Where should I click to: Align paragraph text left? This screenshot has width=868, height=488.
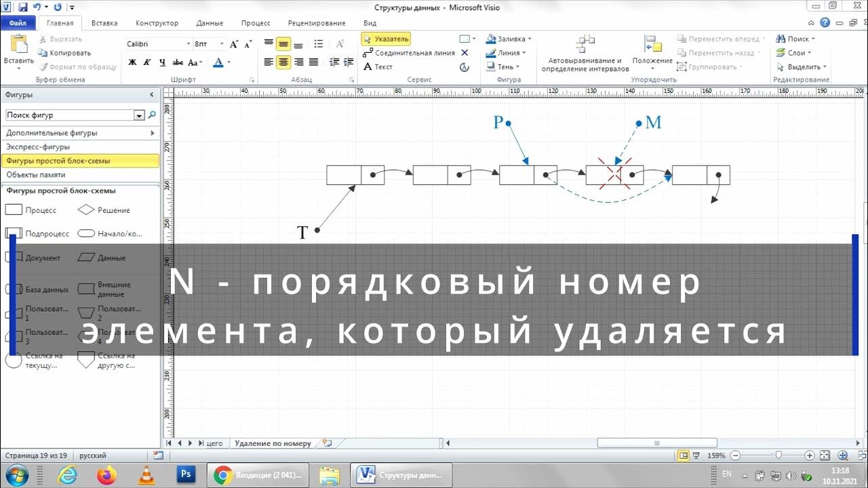[x=269, y=62]
